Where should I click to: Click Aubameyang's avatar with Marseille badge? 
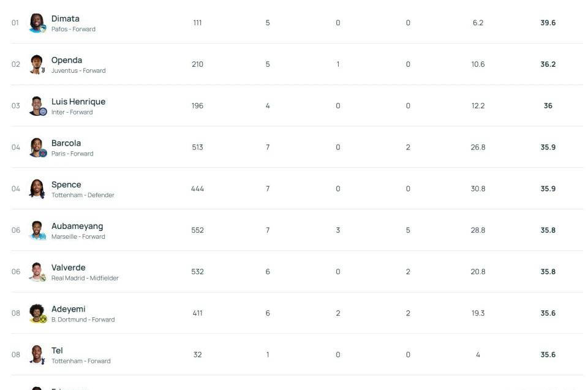[x=37, y=230]
